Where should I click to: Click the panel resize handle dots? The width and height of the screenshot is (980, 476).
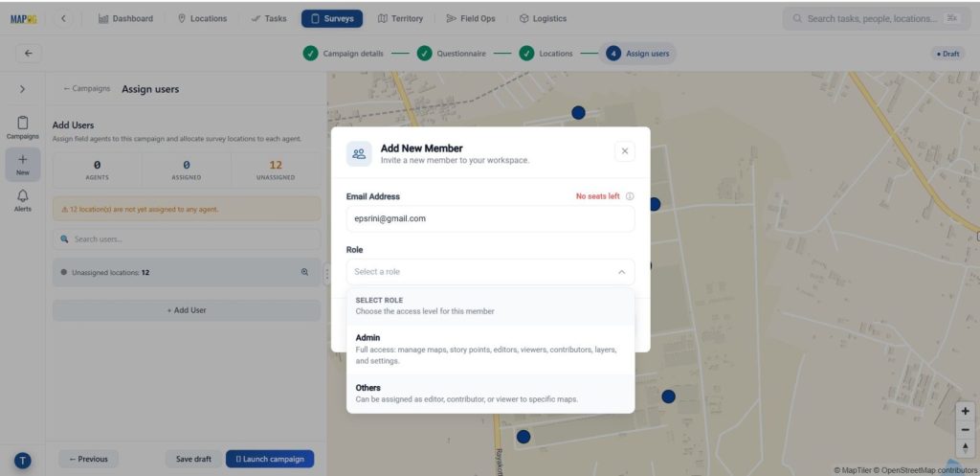click(x=326, y=273)
